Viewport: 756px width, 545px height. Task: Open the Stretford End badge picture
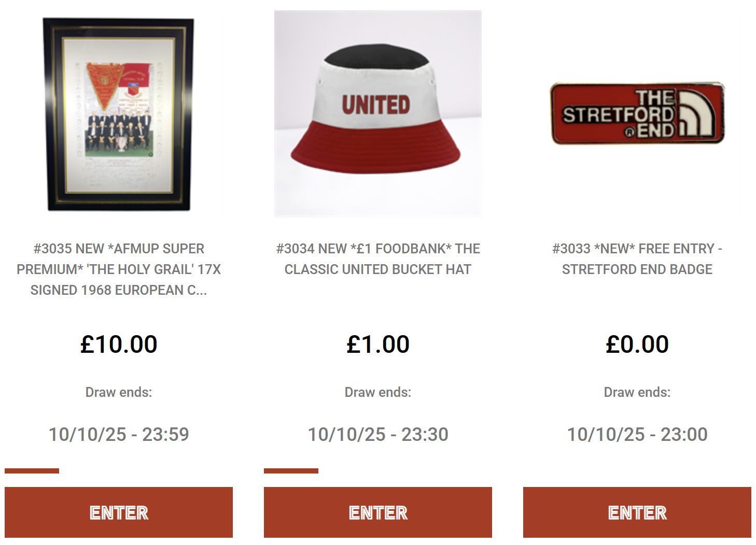click(637, 113)
